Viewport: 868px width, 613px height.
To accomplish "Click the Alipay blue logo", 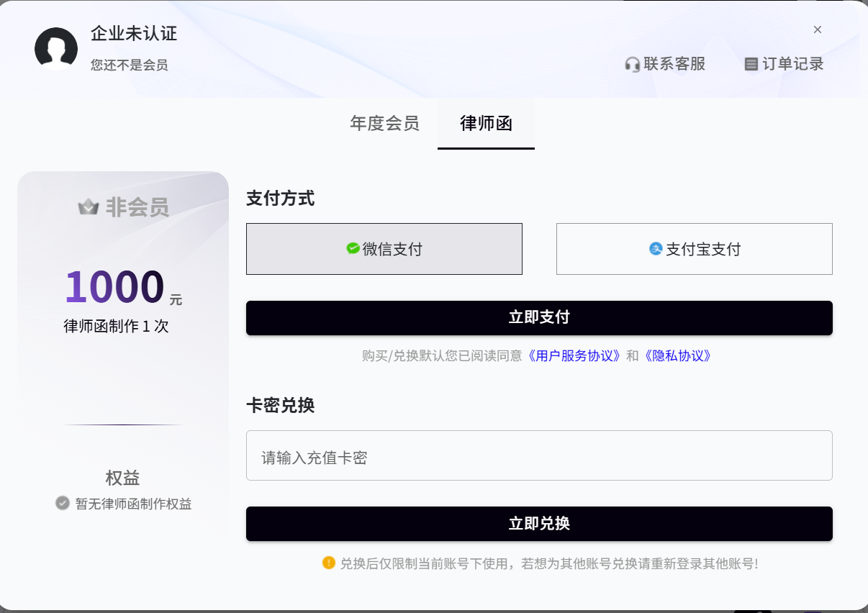I will 656,249.
